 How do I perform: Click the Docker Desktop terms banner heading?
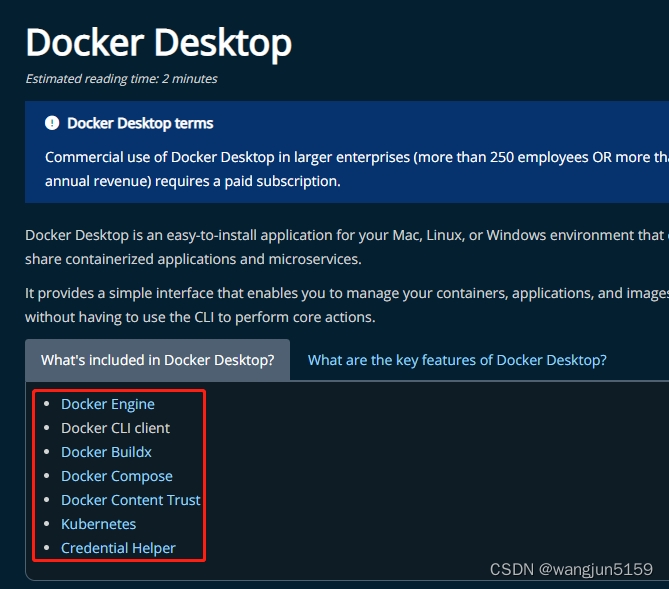[140, 123]
